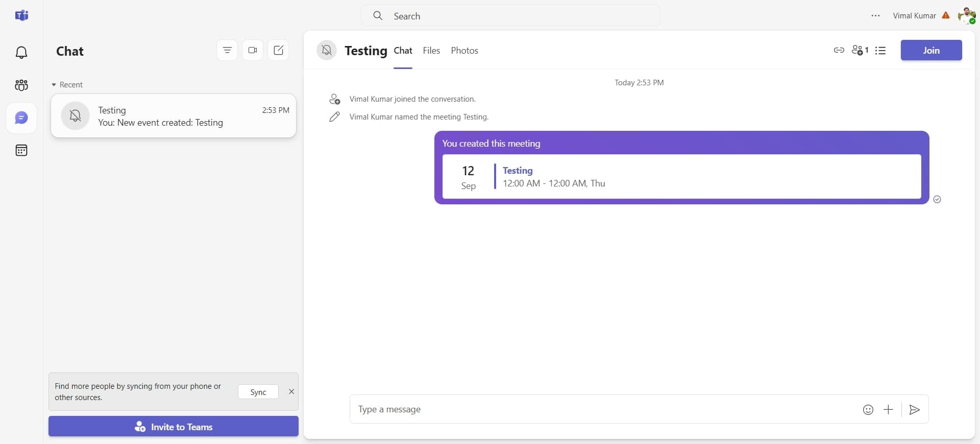980x444 pixels.
Task: Click the Join meeting button
Action: (931, 50)
